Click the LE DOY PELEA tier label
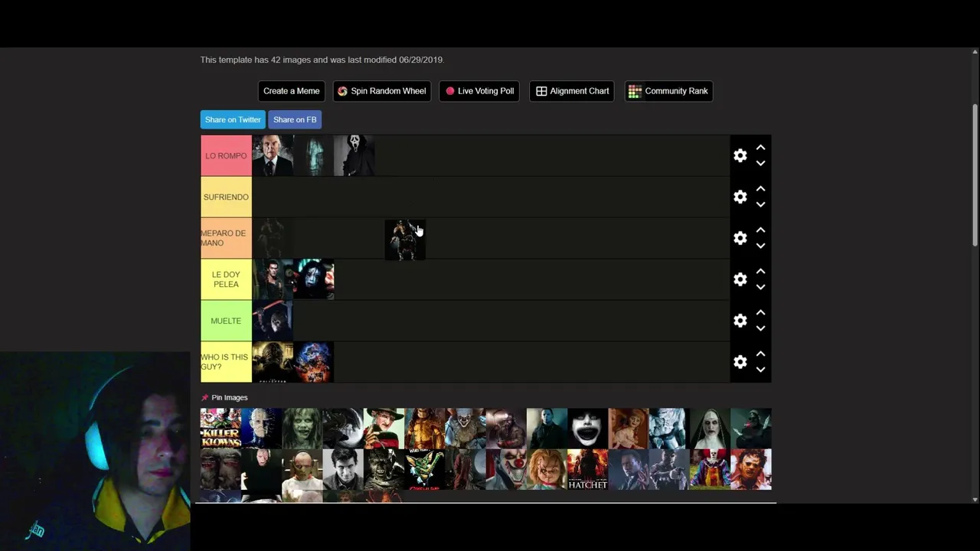The image size is (980, 551). tap(226, 279)
